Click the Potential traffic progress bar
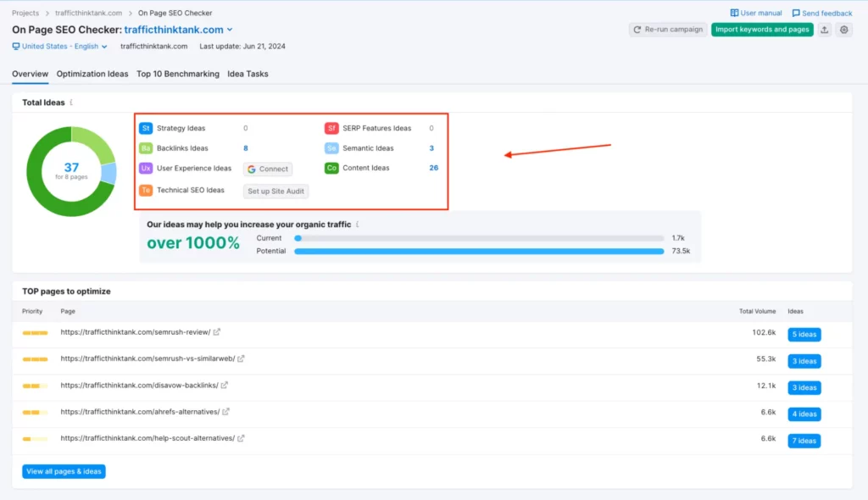The width and height of the screenshot is (868, 500). tap(479, 251)
